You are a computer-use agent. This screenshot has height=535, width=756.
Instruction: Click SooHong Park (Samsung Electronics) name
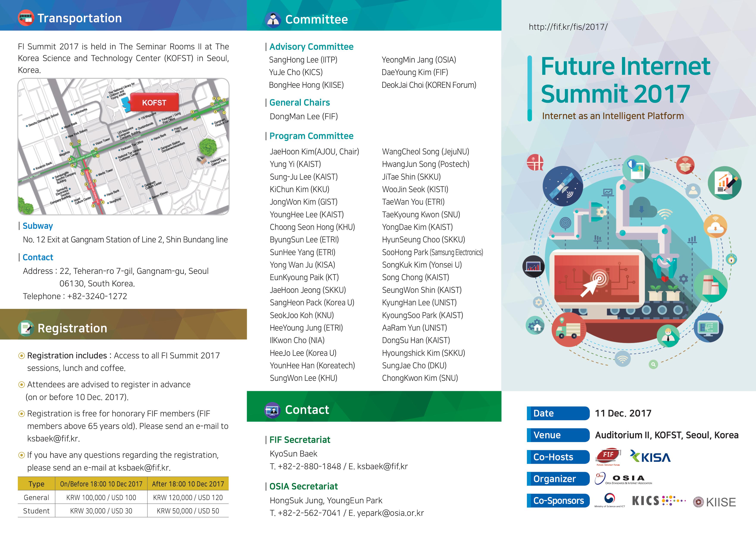[432, 252]
